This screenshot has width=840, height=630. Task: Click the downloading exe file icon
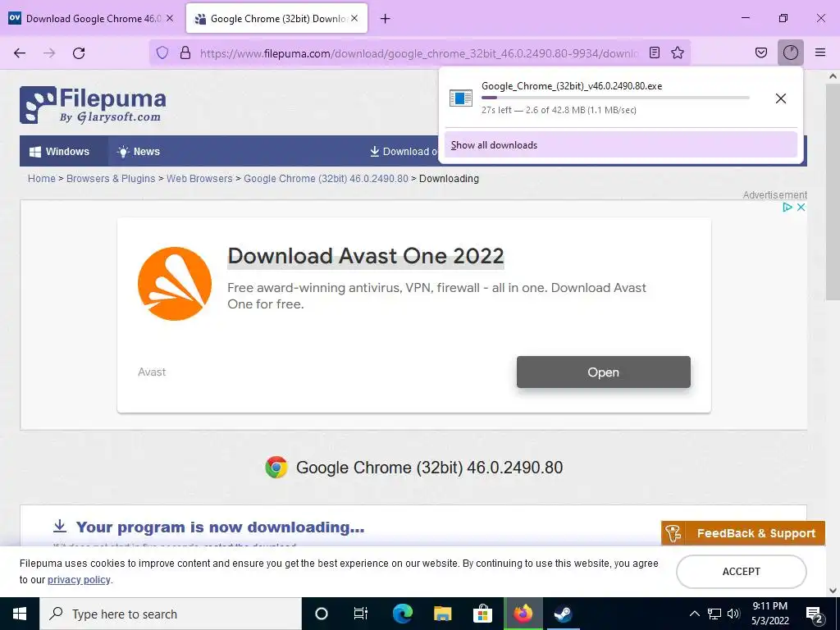461,98
